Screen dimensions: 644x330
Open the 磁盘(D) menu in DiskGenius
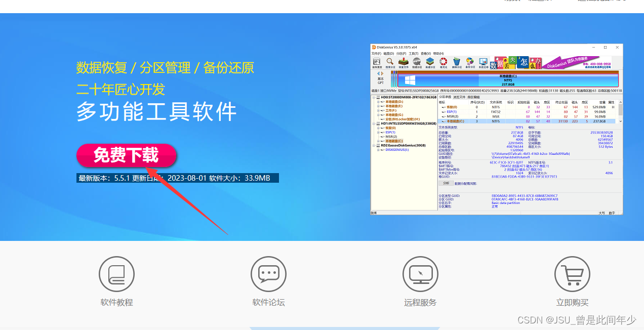[388, 54]
